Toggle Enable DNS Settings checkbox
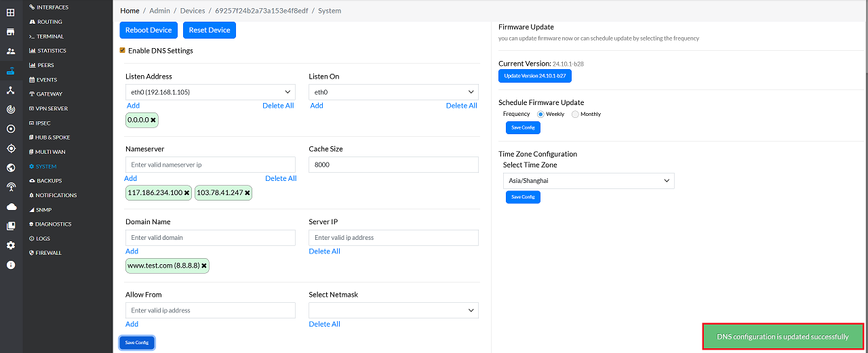 pos(123,50)
